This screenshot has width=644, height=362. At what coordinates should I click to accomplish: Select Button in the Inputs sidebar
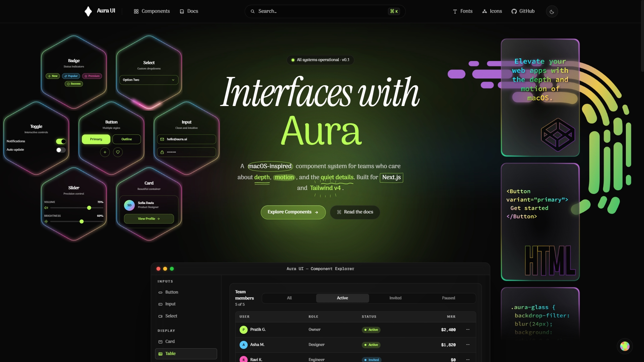coord(186,293)
